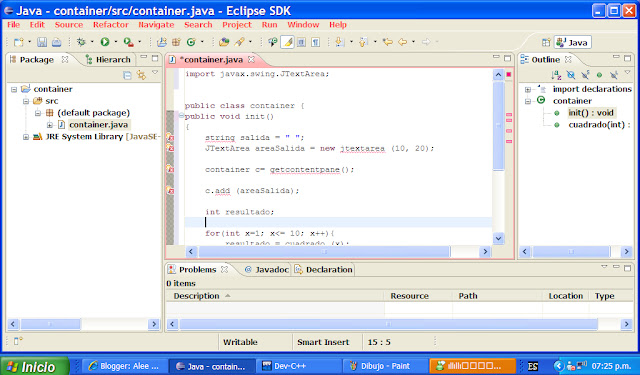The height and width of the screenshot is (375, 640).
Task: Open Package Explorer view menu triangle
Action: pyautogui.click(x=155, y=73)
